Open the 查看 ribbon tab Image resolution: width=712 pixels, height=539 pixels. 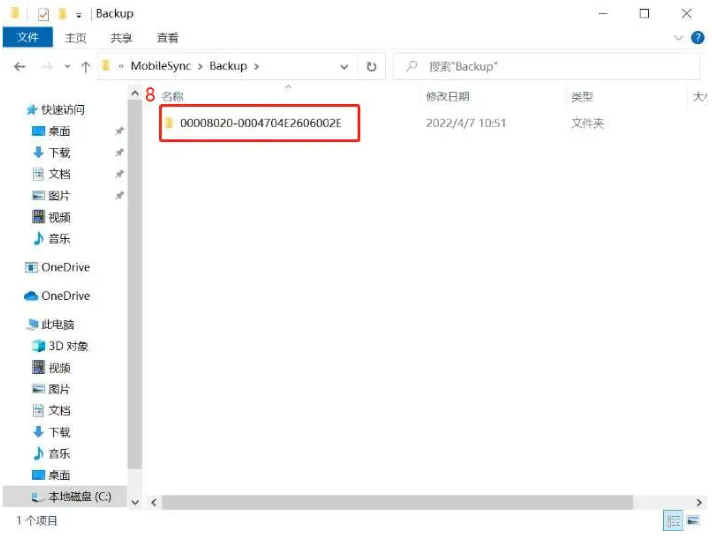click(167, 38)
